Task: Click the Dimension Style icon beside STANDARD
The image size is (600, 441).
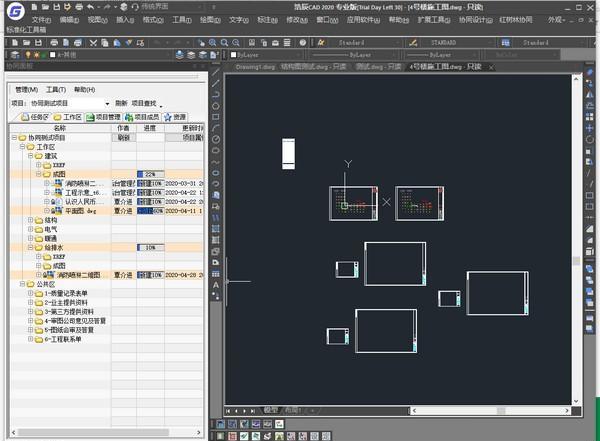Action: pyautogui.click(x=413, y=43)
